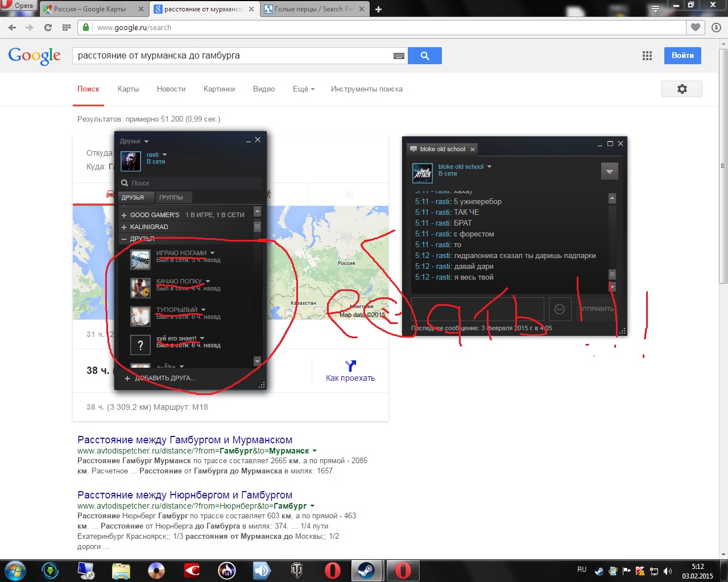This screenshot has width=728, height=582.
Task: Open Расстояние между Нюрнбергом и Гамбургом result
Action: click(185, 495)
